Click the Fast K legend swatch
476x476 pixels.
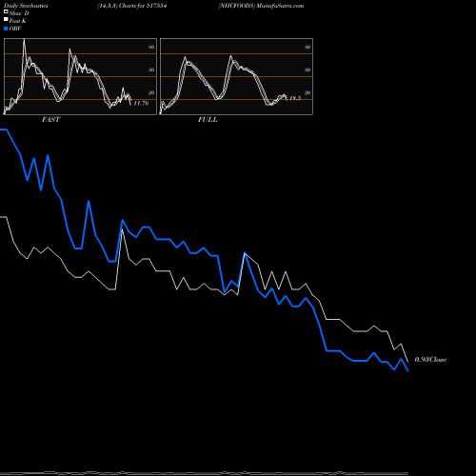coord(6,20)
